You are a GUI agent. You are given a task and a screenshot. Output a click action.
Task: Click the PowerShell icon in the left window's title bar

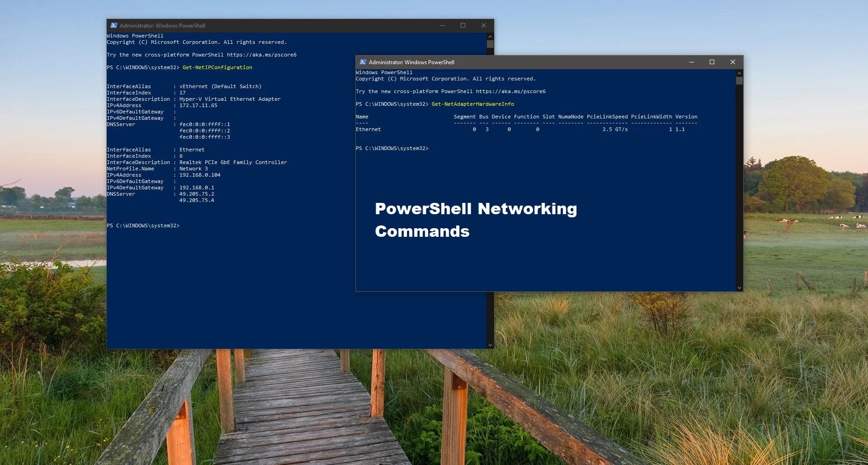[x=114, y=26]
